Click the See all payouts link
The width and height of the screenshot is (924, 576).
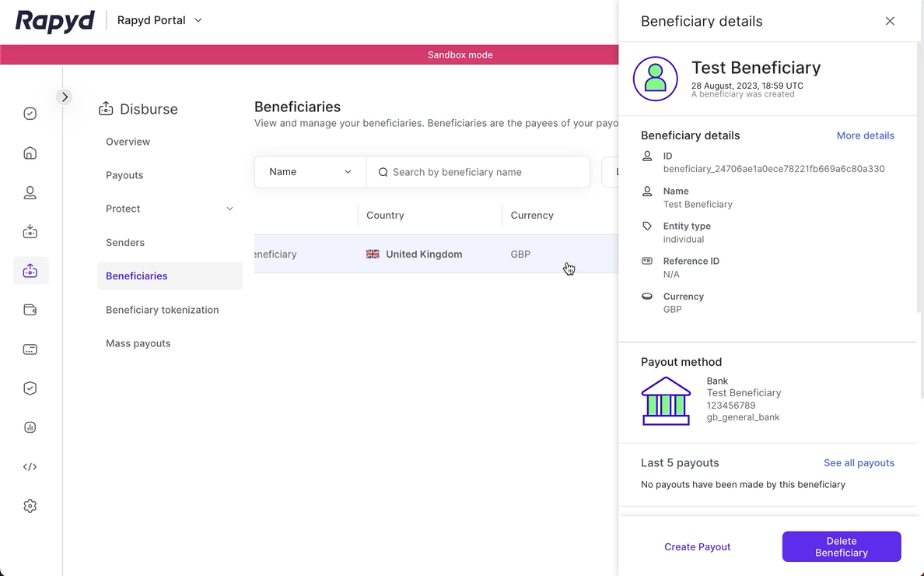pyautogui.click(x=859, y=462)
